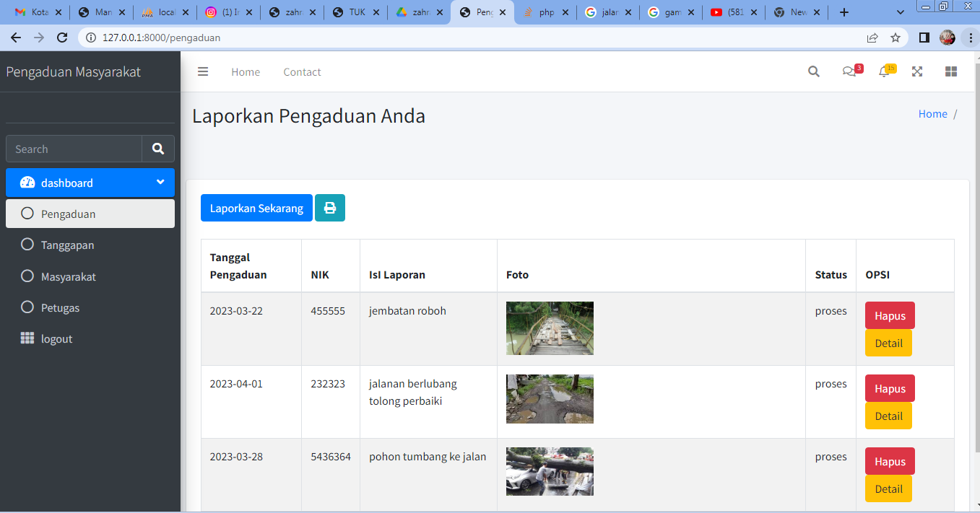Collapse the dashboard menu chevron

(x=160, y=183)
